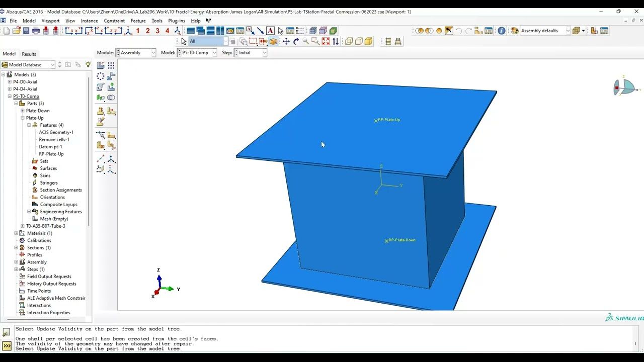The height and width of the screenshot is (362, 644).
Task: Select the Magnify View tool
Action: (x=305, y=41)
